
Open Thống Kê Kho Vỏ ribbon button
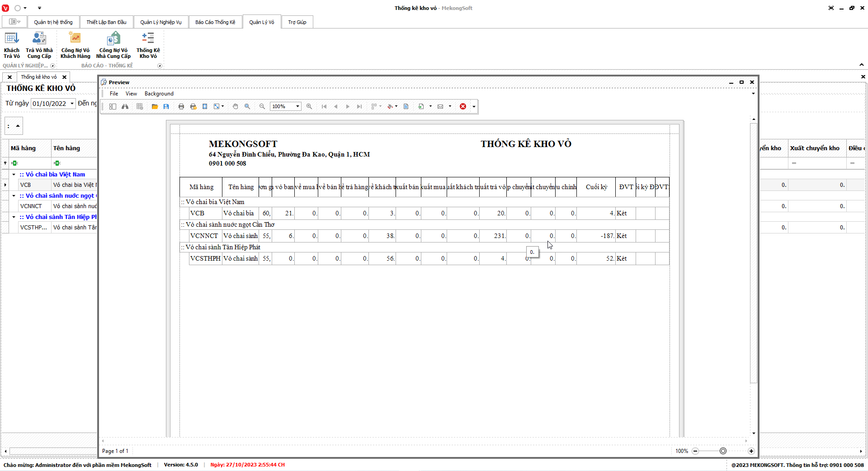pyautogui.click(x=148, y=45)
